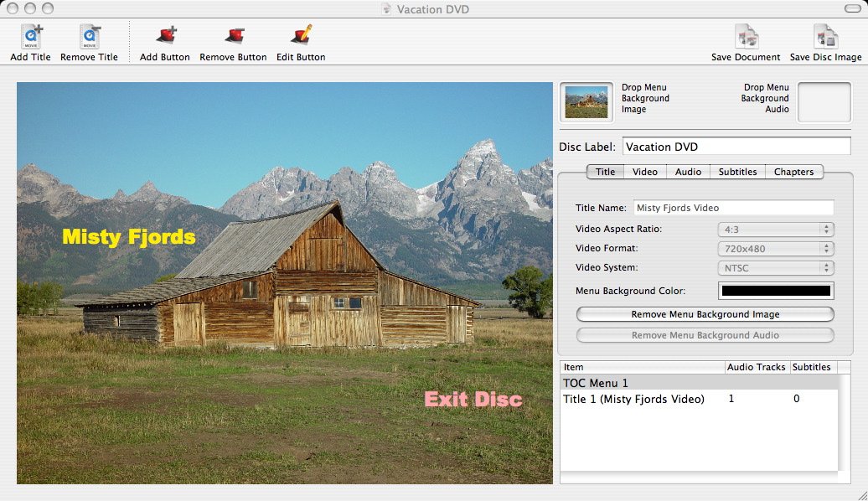Click the Remove Title toolbar icon
The height and width of the screenshot is (501, 868).
pos(89,37)
